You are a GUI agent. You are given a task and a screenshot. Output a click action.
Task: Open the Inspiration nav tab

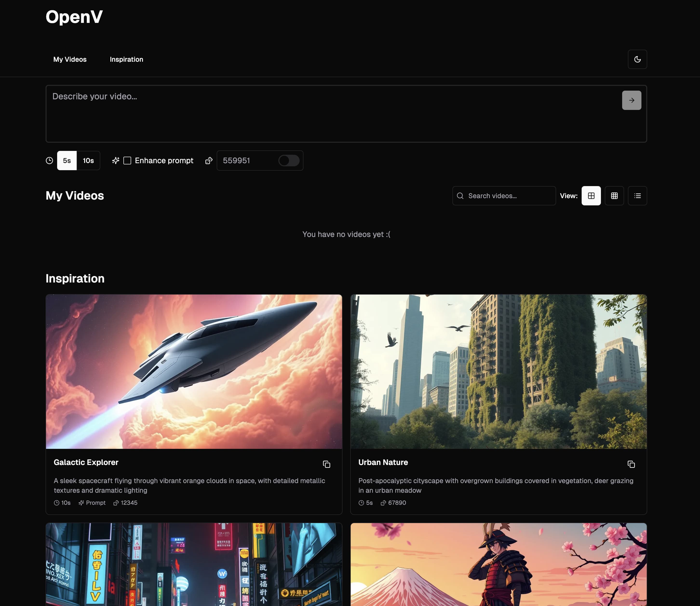[x=127, y=60]
